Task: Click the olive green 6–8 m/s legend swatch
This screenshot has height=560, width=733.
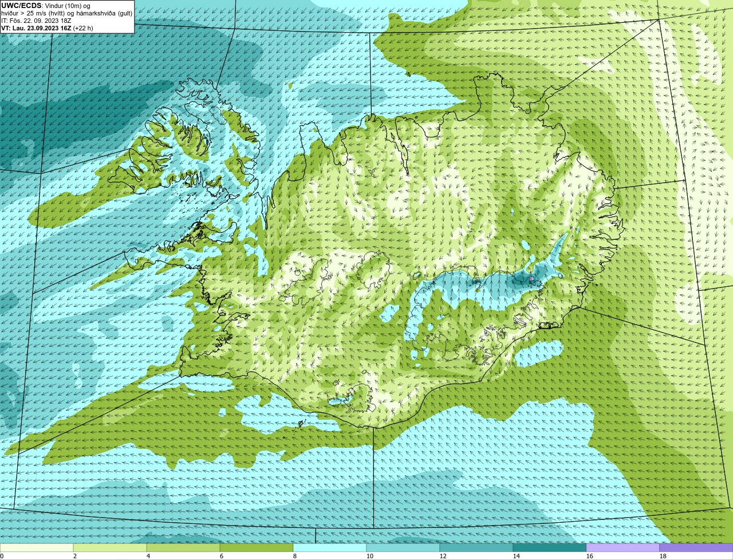Action: point(257,547)
